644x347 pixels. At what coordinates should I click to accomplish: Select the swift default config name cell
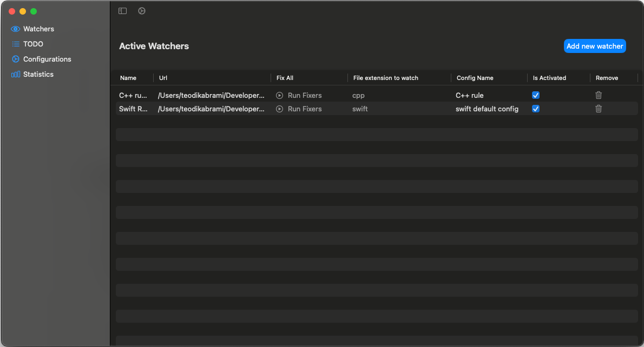(487, 109)
